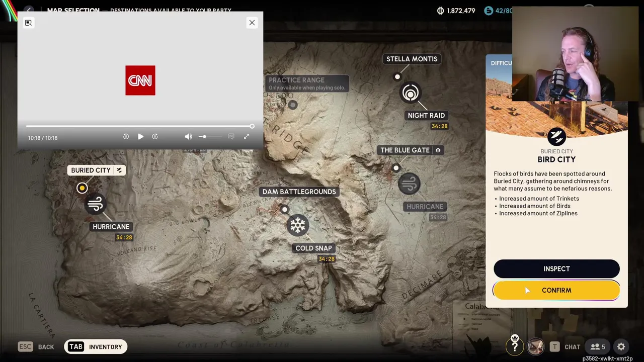The width and height of the screenshot is (644, 362).
Task: Click 'Increased amount of Trinkets' line
Action: click(x=539, y=198)
